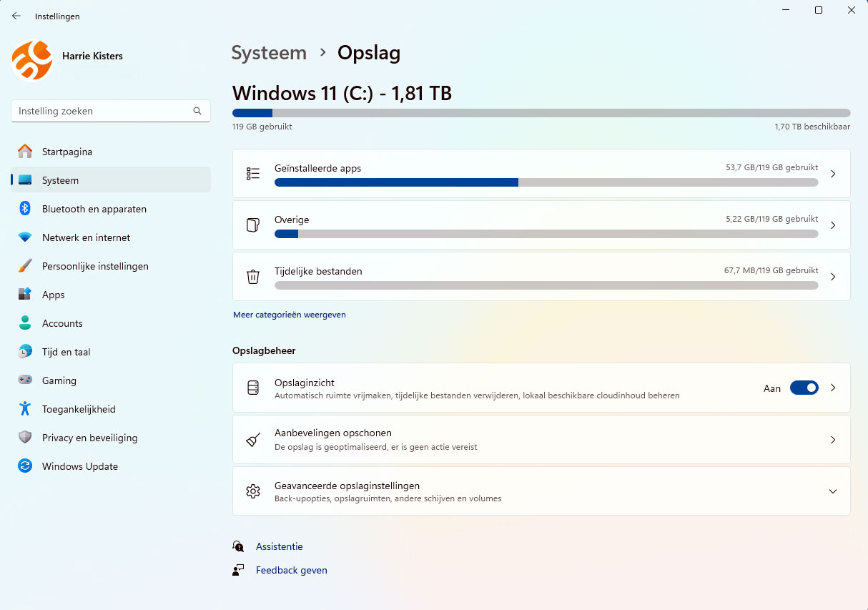
Task: Click the Tijd en taal clock icon
Action: pyautogui.click(x=25, y=352)
